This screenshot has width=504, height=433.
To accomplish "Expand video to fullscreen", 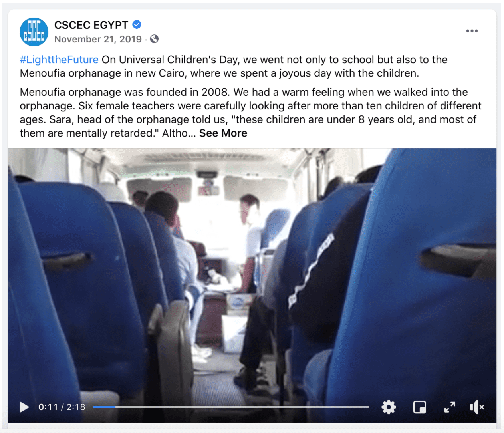I will [x=450, y=407].
